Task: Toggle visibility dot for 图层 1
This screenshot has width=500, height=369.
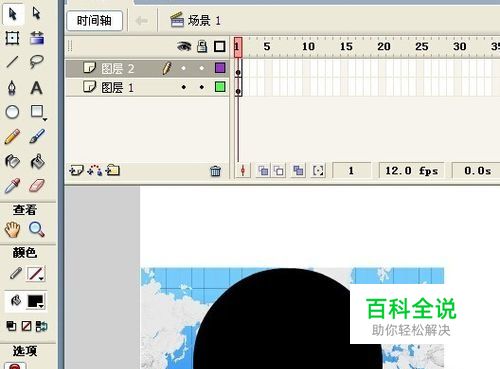Action: click(184, 87)
